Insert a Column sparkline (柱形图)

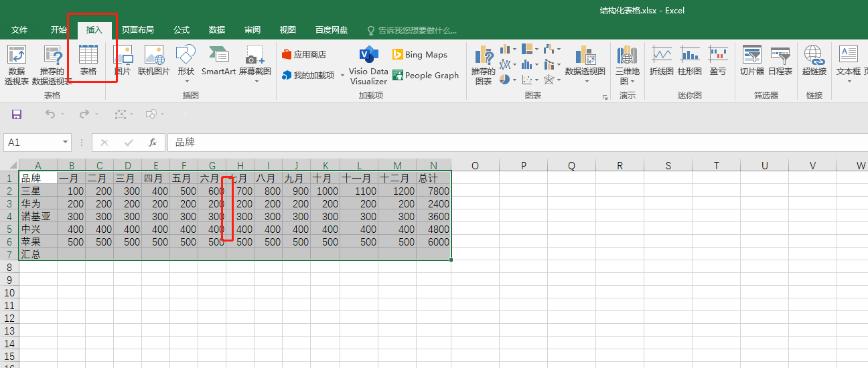click(x=689, y=60)
